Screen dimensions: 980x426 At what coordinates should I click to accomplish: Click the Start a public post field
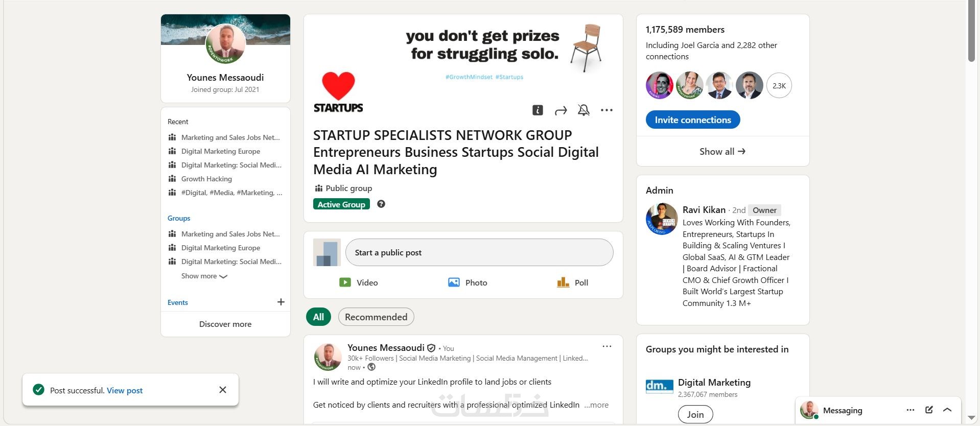tap(479, 252)
